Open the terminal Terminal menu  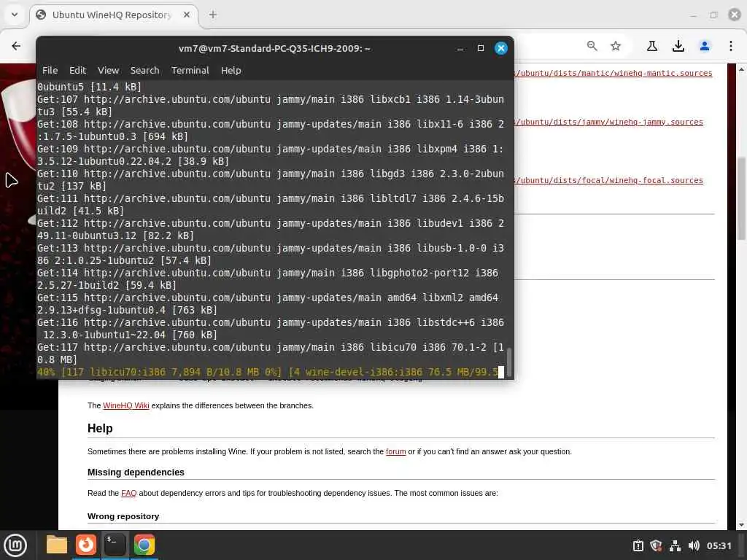(x=190, y=70)
